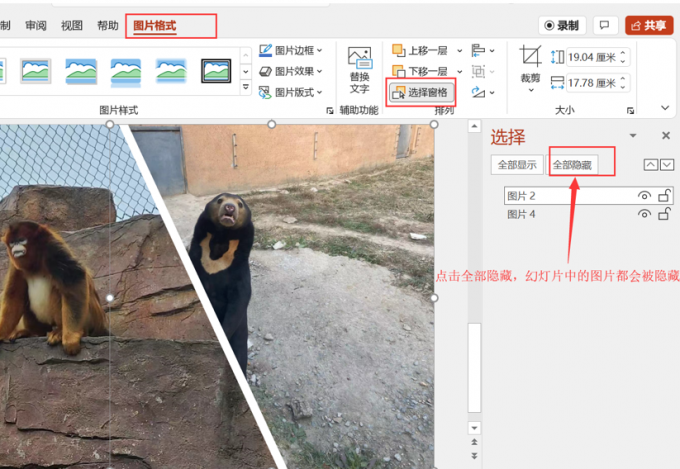680x469 pixels.
Task: Select the simple white frame picture style
Action: pyautogui.click(x=36, y=71)
